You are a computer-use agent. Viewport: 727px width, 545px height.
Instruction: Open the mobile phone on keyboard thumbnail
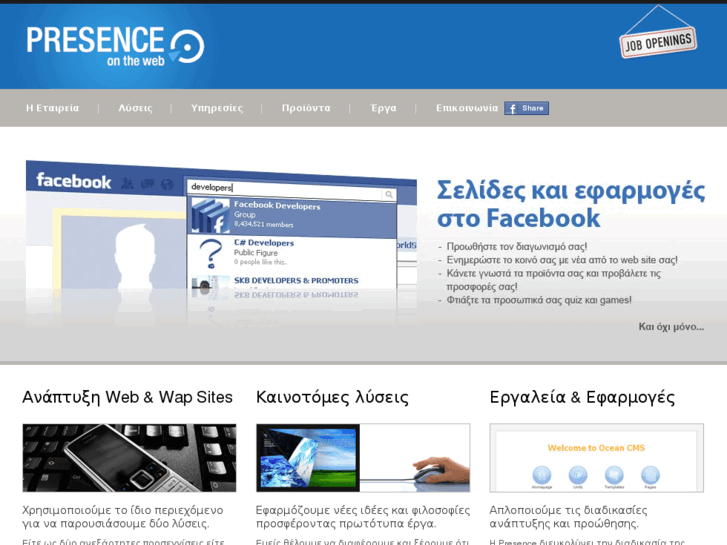(x=129, y=458)
